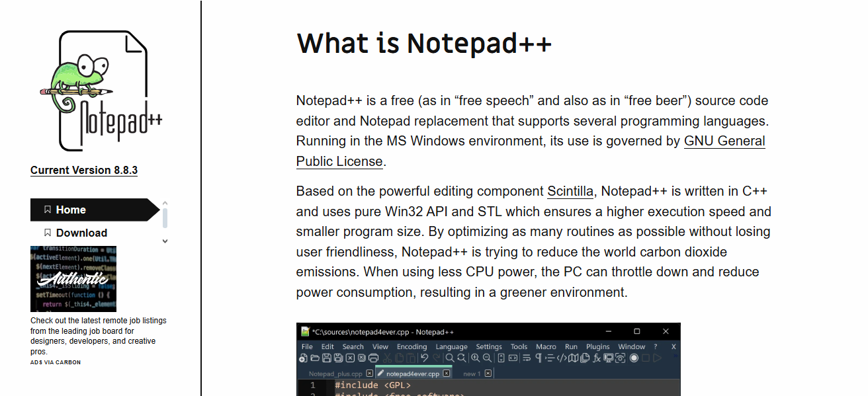Click the Undo arrow icon
Image resolution: width=868 pixels, height=396 pixels.
coord(425,358)
